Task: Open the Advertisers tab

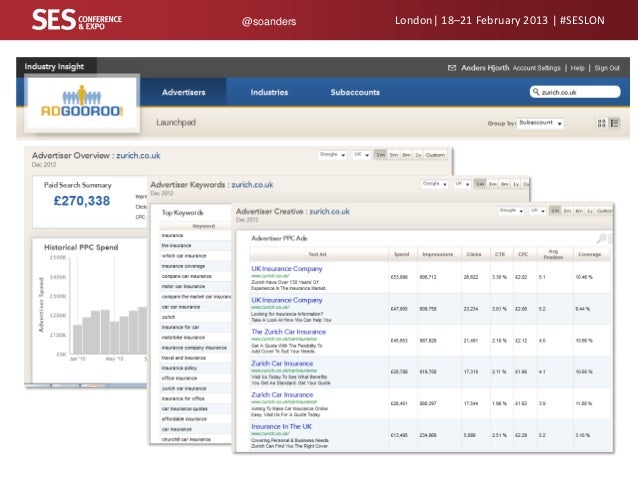Action: tap(186, 92)
